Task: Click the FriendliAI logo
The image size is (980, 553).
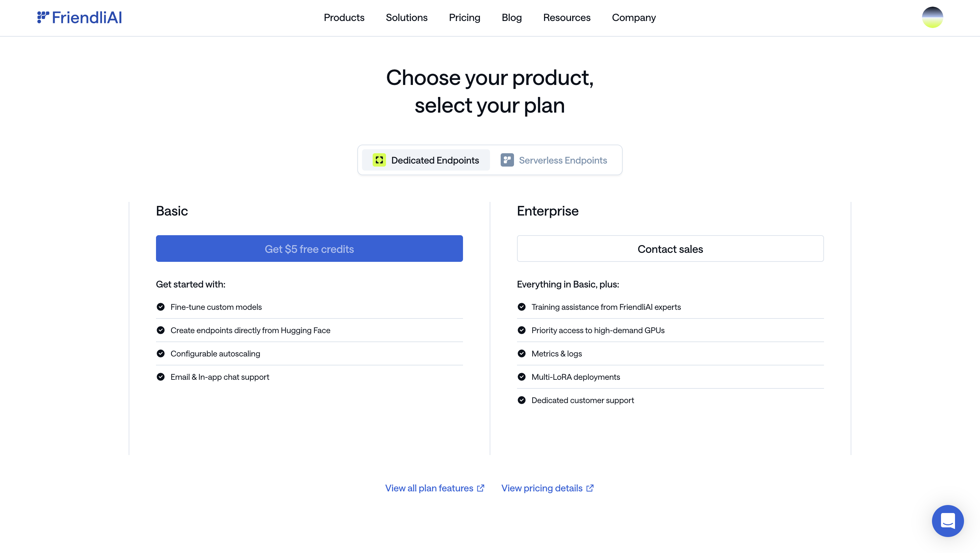Action: coord(80,17)
